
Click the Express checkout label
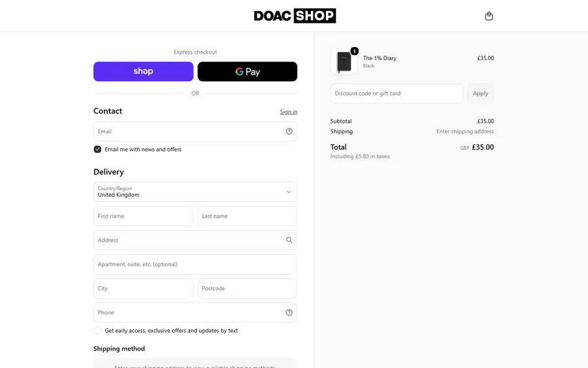(195, 52)
